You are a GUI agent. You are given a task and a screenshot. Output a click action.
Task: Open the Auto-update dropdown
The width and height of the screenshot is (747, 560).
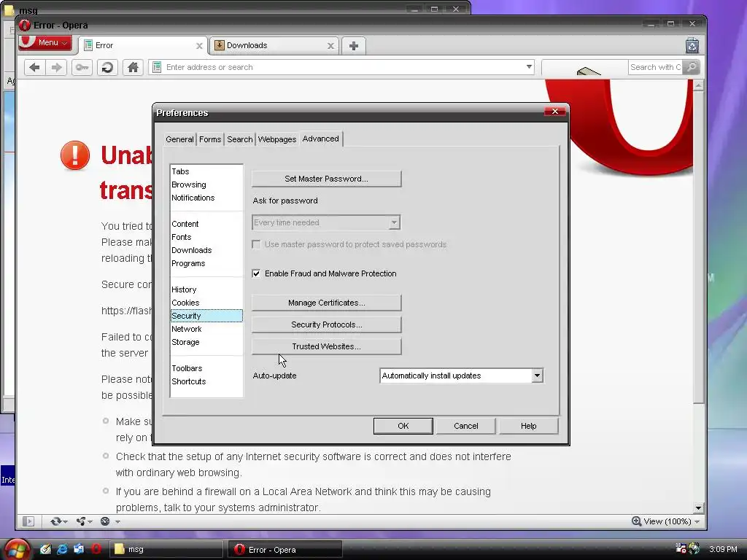537,376
